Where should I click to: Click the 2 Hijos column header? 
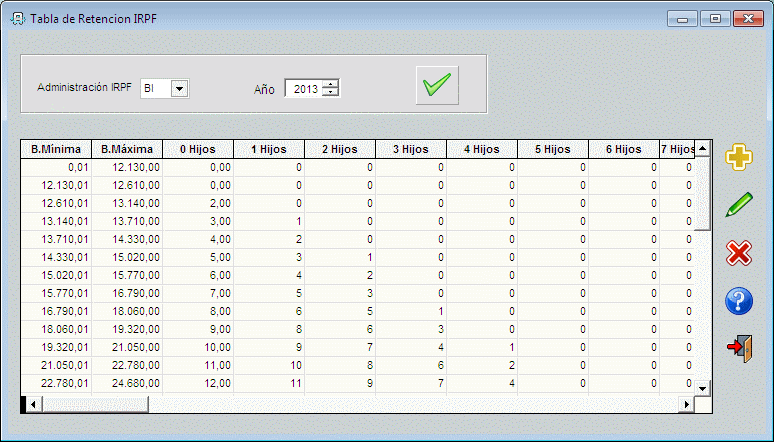(x=340, y=149)
